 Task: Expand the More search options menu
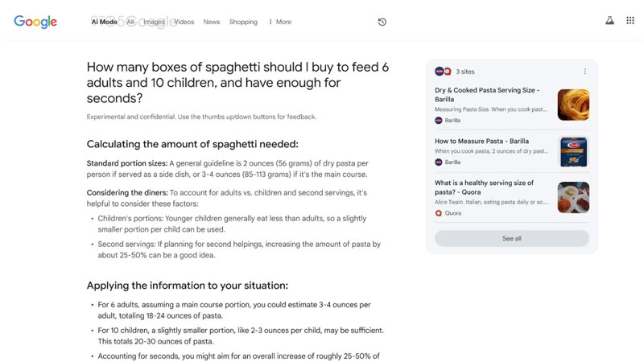(280, 22)
